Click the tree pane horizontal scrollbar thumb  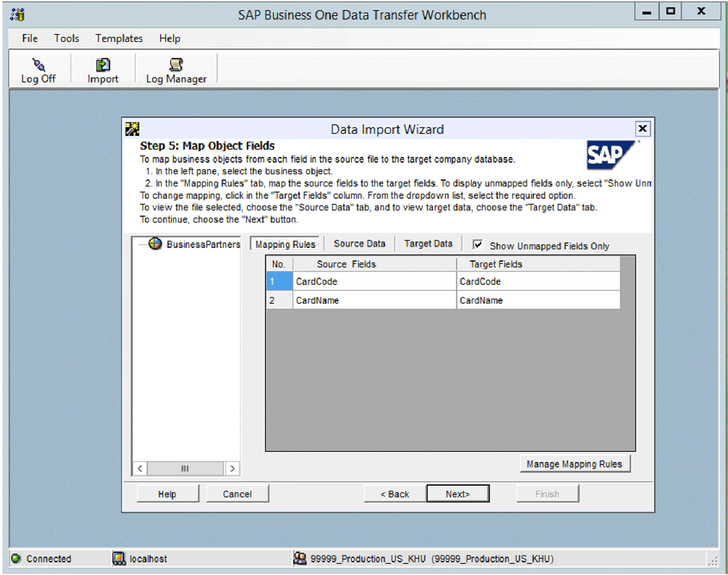point(185,468)
